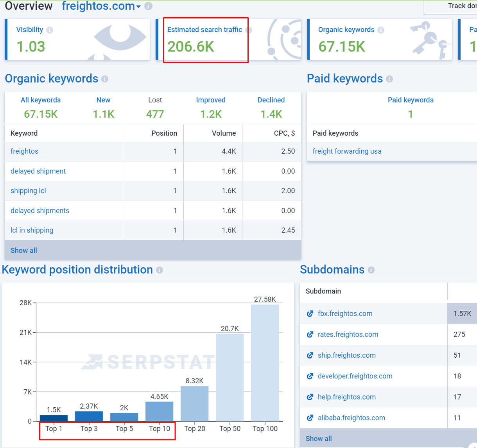Open external link icon for rates.freightos.com
Image resolution: width=477 pixels, height=448 pixels.
point(310,335)
